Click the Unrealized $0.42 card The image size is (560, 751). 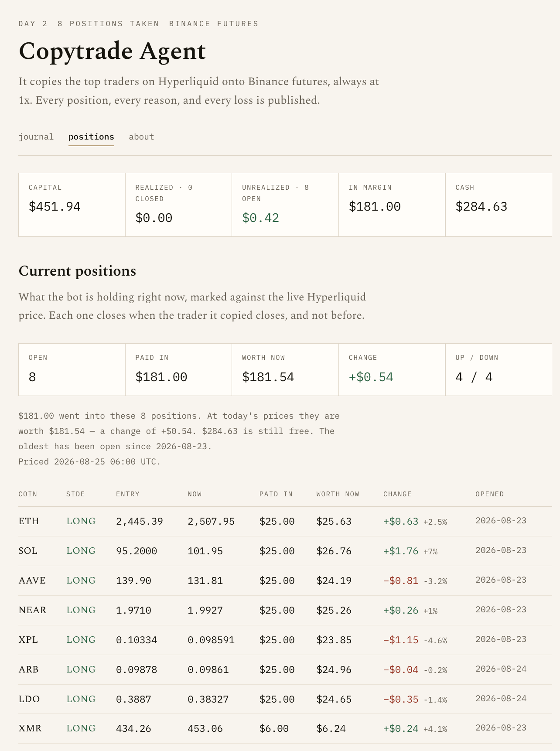(x=285, y=205)
